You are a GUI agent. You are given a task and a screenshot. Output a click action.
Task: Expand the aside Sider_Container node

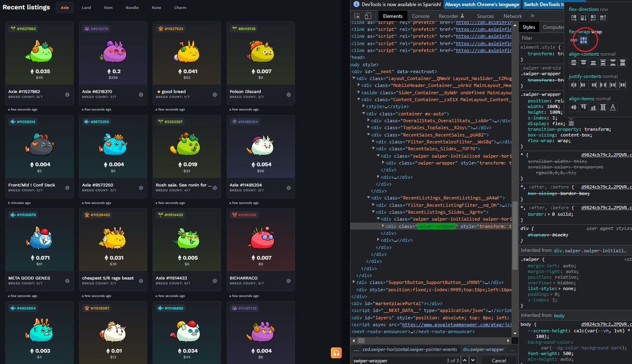tap(359, 92)
